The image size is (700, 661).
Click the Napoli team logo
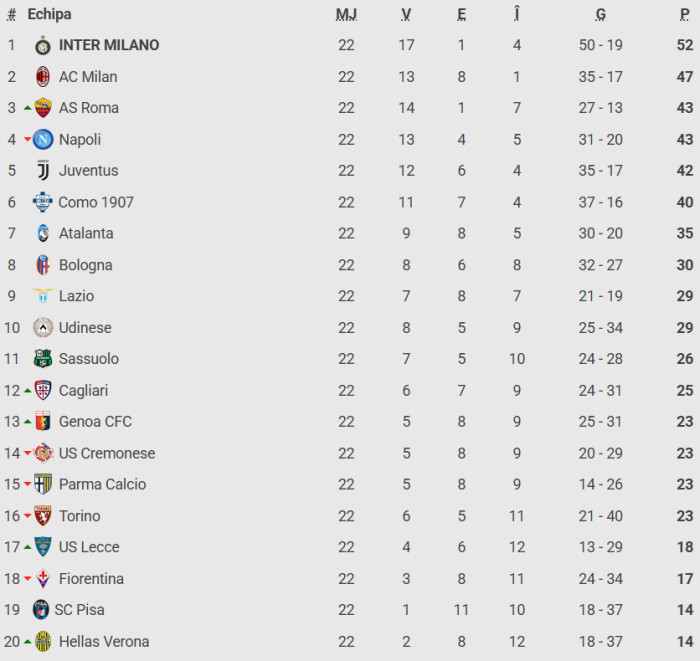coord(42,139)
